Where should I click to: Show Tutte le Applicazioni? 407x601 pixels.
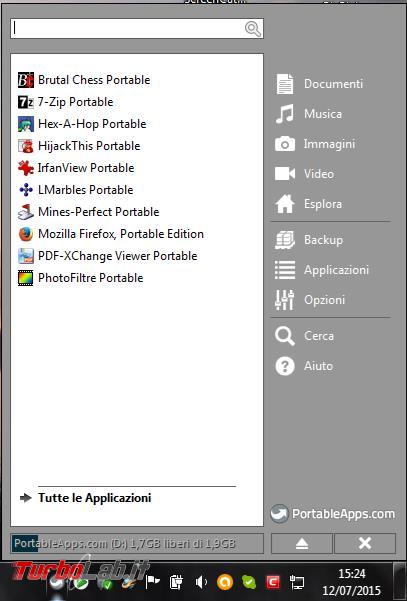point(86,498)
